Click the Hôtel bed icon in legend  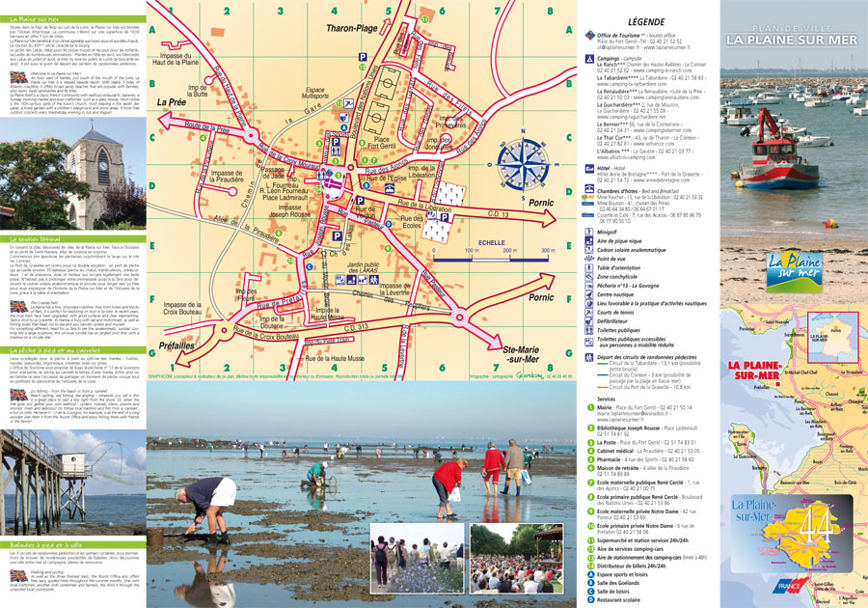(x=590, y=168)
